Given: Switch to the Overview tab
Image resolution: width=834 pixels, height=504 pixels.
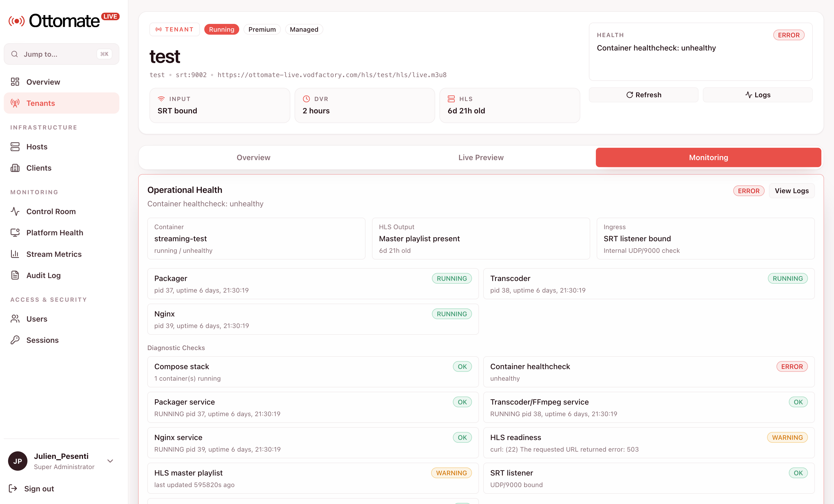Looking at the screenshot, I should click(253, 158).
